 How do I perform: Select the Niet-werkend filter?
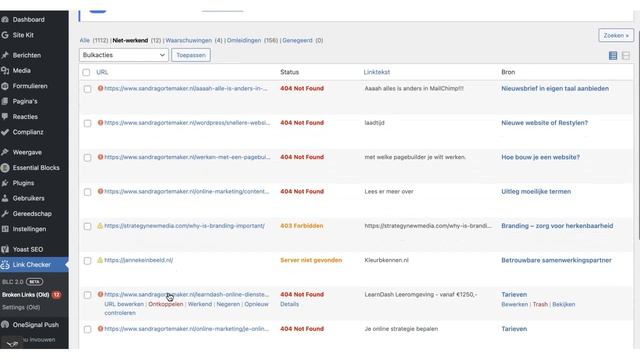click(x=130, y=40)
